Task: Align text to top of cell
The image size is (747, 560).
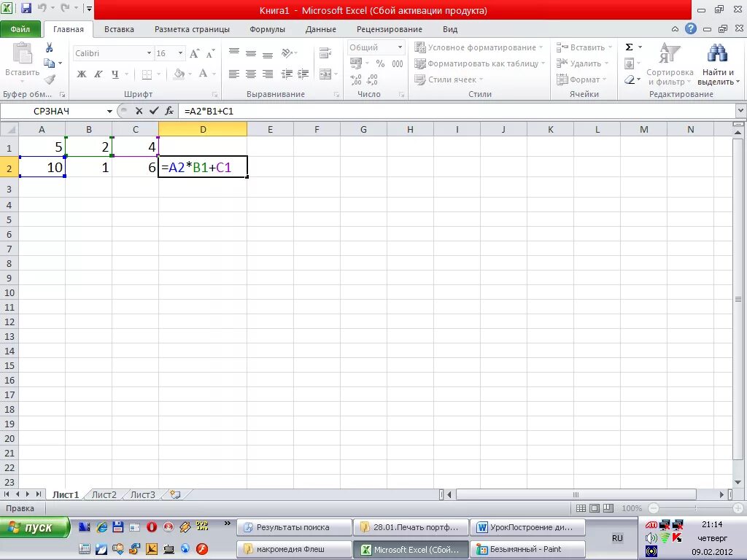Action: (234, 52)
